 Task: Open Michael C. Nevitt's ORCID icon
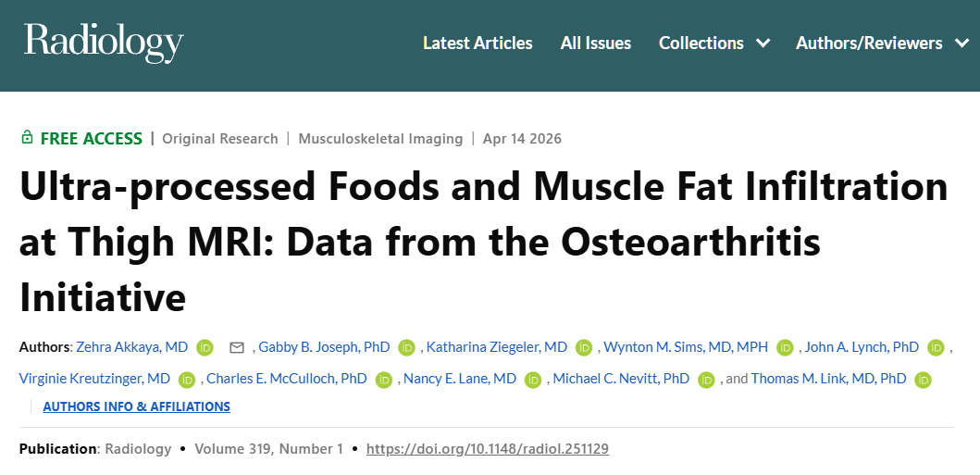[707, 379]
